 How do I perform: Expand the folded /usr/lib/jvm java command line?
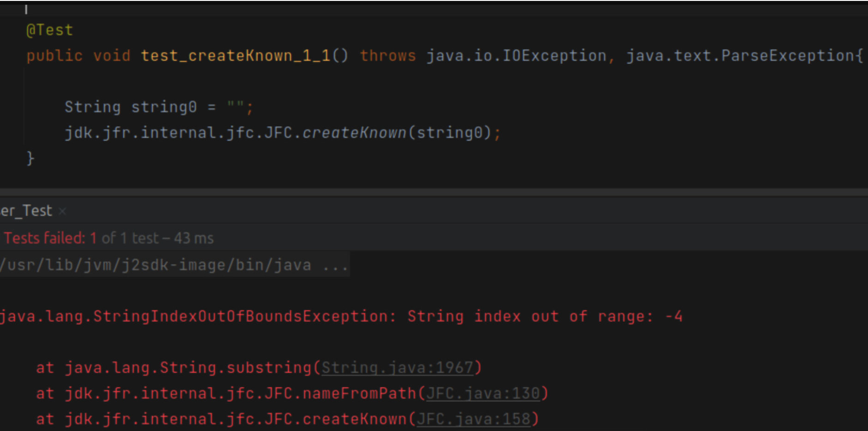174,265
